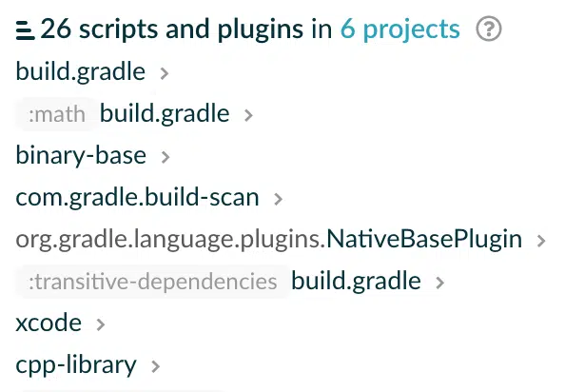Expand the NativeBasePlugin chevron arrow
The image size is (565, 392).
coord(541,241)
